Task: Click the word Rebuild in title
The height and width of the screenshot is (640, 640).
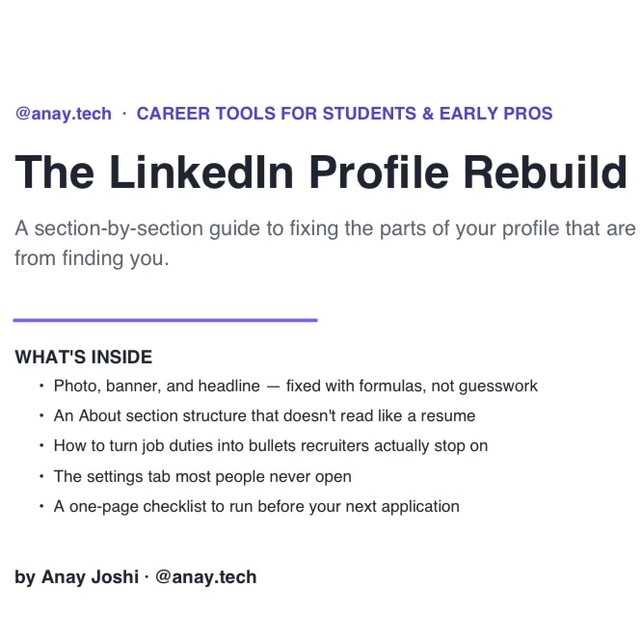Action: (545, 172)
